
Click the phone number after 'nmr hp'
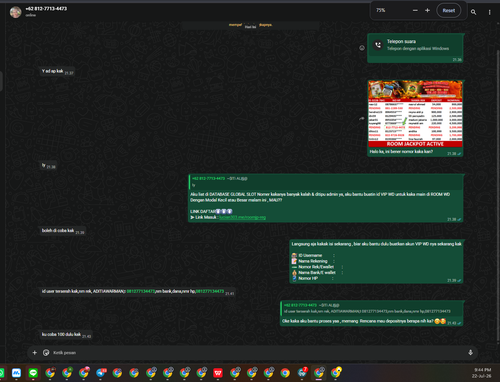210,291
